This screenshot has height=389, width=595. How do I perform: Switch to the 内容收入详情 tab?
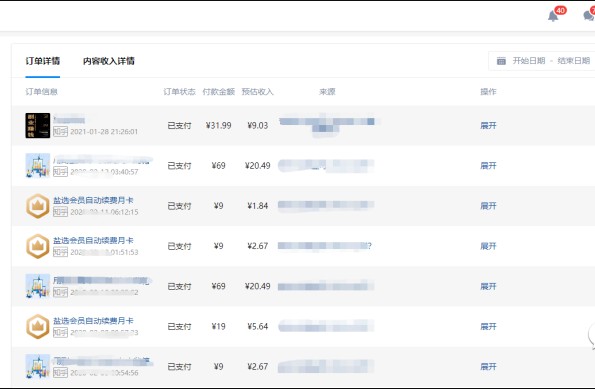tap(109, 61)
